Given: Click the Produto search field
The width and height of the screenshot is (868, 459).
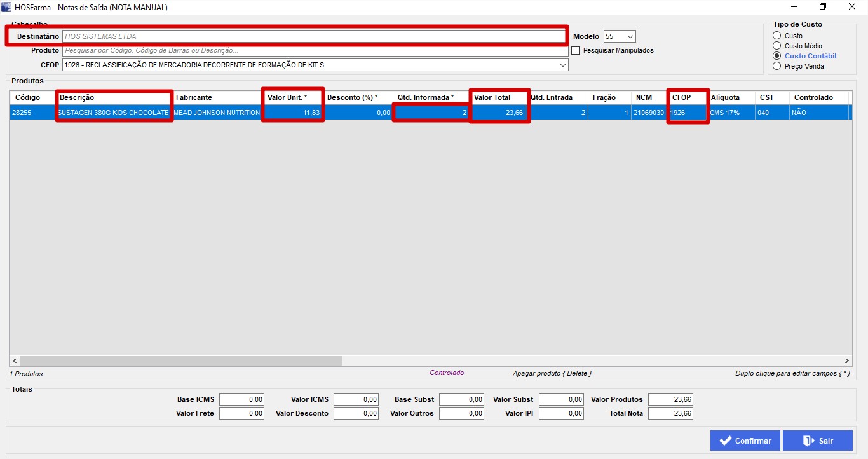Looking at the screenshot, I should tap(315, 50).
